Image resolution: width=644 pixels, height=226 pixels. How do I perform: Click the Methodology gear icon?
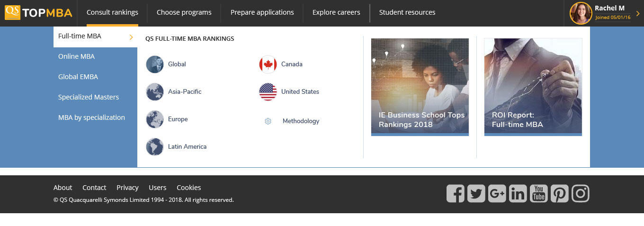click(268, 121)
